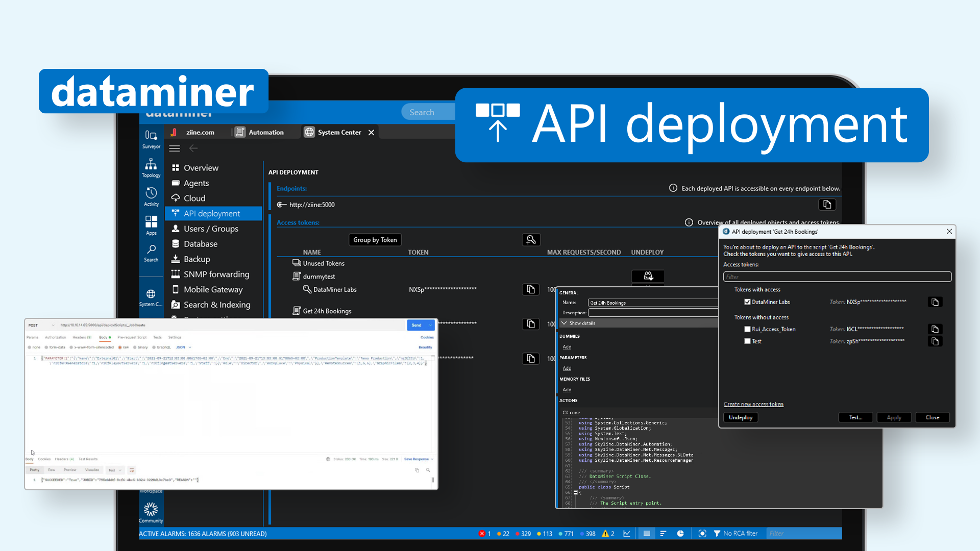Click the Group by Token button

[x=375, y=240]
